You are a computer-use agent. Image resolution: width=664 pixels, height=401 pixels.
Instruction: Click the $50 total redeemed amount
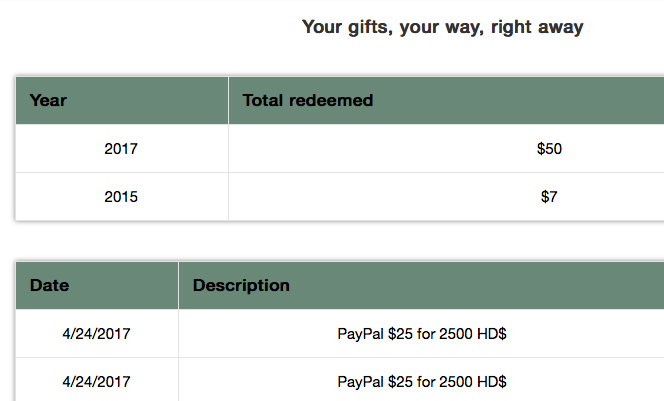point(549,149)
